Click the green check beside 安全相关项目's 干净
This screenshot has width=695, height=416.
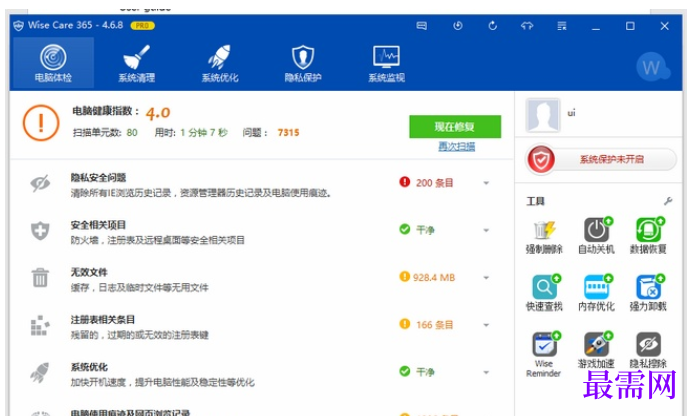[x=405, y=229]
